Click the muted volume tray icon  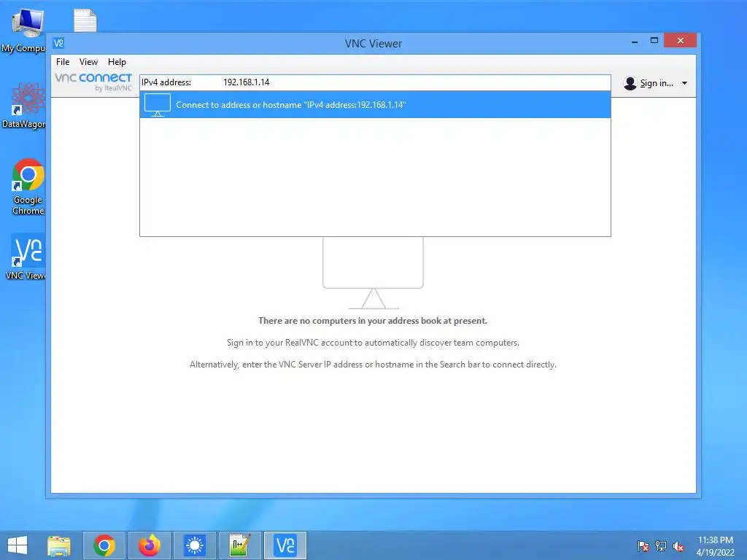[678, 545]
